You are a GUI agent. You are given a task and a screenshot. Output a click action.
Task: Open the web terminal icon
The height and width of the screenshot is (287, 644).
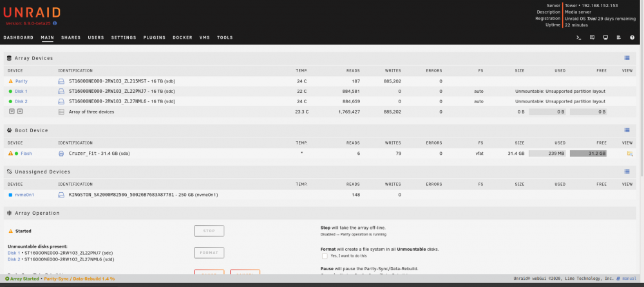tap(579, 37)
